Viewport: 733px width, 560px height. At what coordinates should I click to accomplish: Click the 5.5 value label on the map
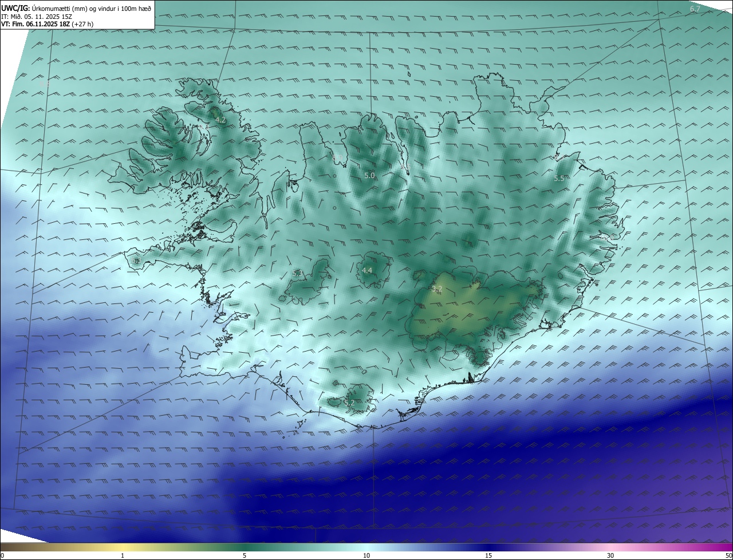coord(559,179)
